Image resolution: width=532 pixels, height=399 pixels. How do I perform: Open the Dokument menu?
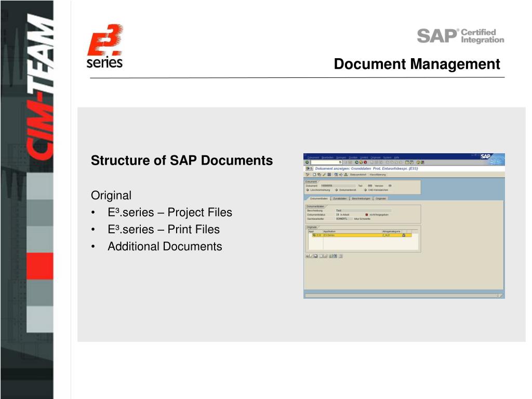point(313,157)
